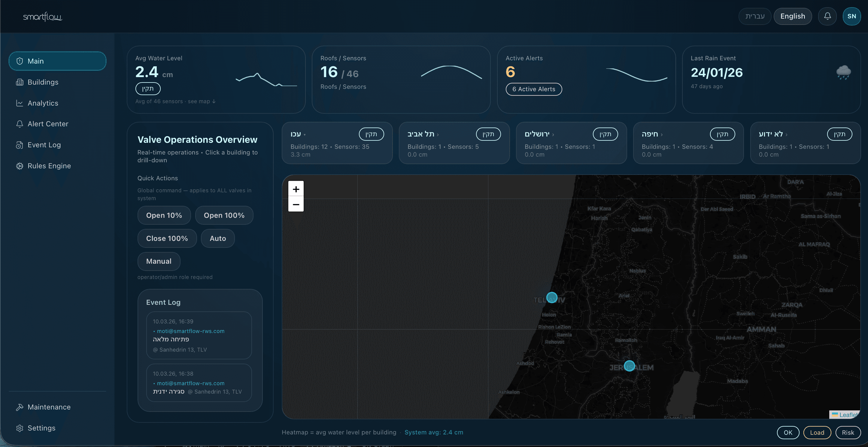This screenshot has height=447, width=868.
Task: Open Buildings from the sidebar
Action: 43,82
